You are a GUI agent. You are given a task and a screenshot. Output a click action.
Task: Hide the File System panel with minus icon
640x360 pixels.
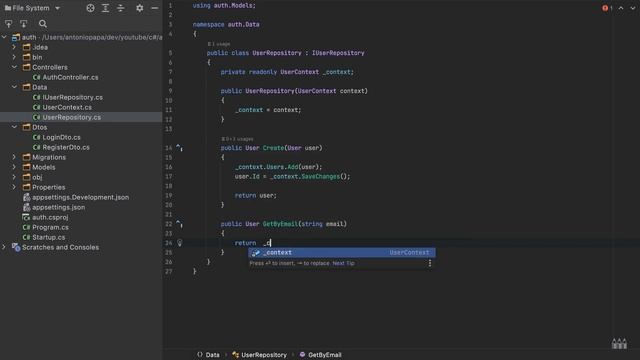coord(155,8)
